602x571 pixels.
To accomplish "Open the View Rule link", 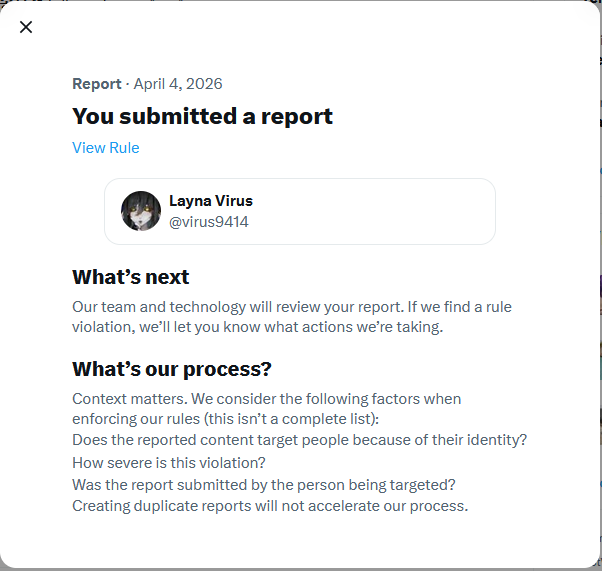I will tap(106, 148).
